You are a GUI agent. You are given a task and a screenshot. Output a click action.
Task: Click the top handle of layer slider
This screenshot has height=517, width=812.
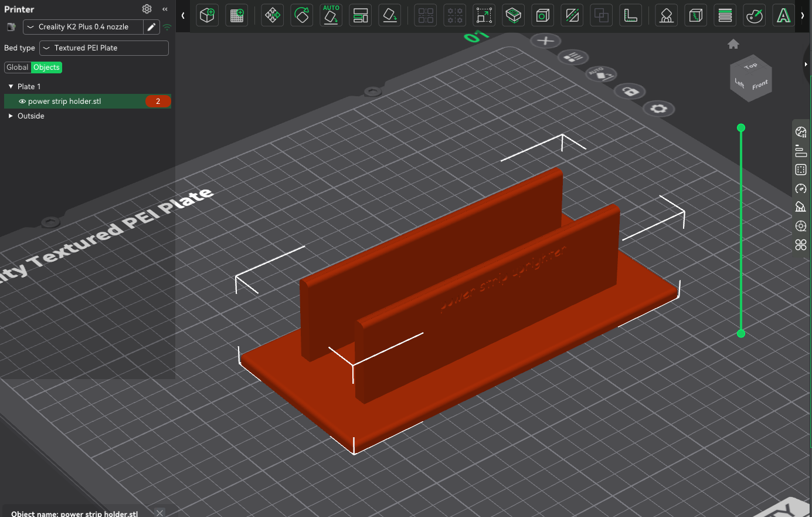741,127
